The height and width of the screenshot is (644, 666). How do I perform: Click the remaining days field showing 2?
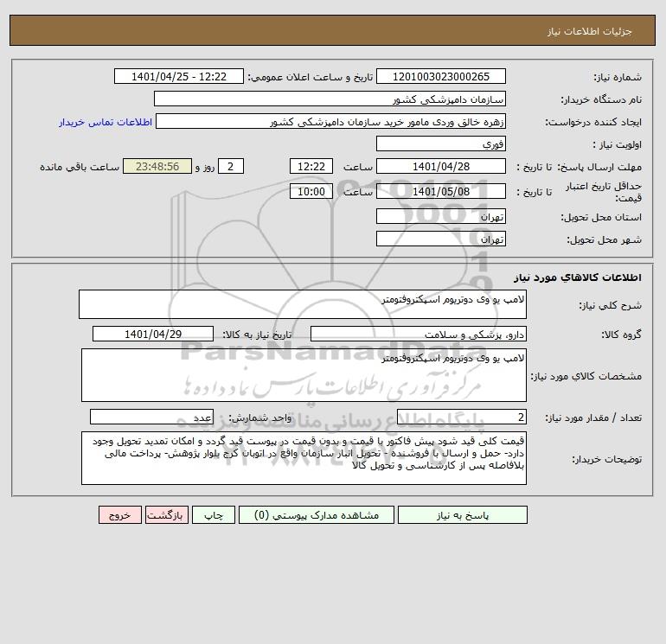click(231, 167)
